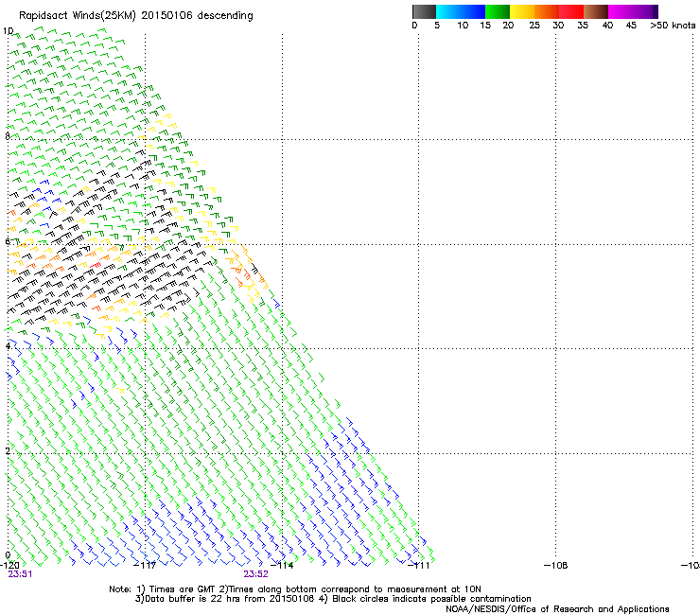Screen dimensions: 700x615
Task: Click the 'Data buffer is 22 hrs' note line
Action: tap(333, 599)
